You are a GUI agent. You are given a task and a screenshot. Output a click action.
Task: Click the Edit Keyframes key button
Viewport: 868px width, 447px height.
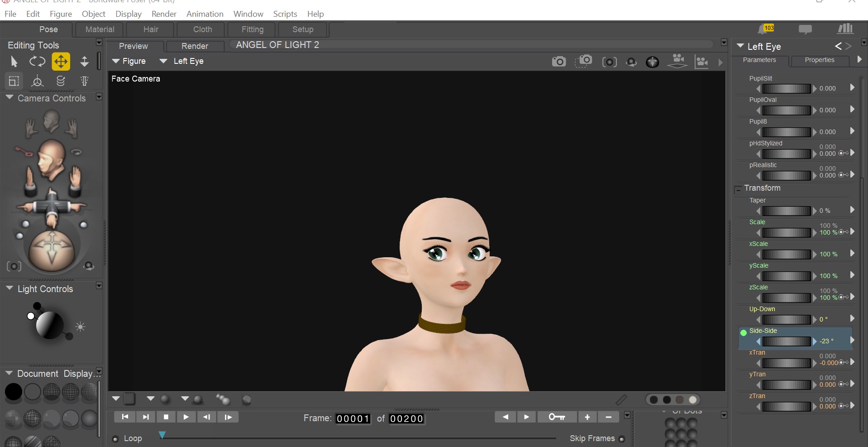click(557, 417)
